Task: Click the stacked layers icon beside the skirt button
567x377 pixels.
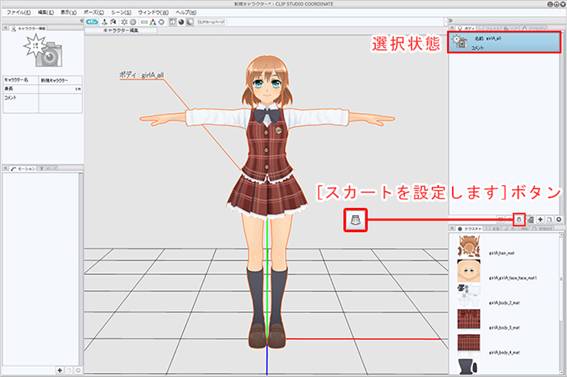Action: (530, 219)
